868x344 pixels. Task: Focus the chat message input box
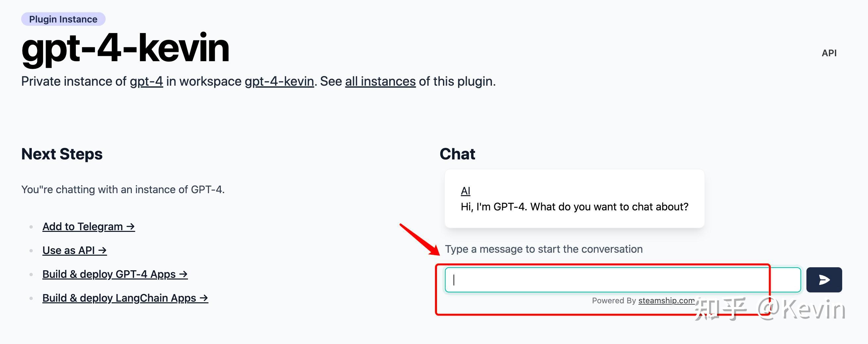pos(622,280)
